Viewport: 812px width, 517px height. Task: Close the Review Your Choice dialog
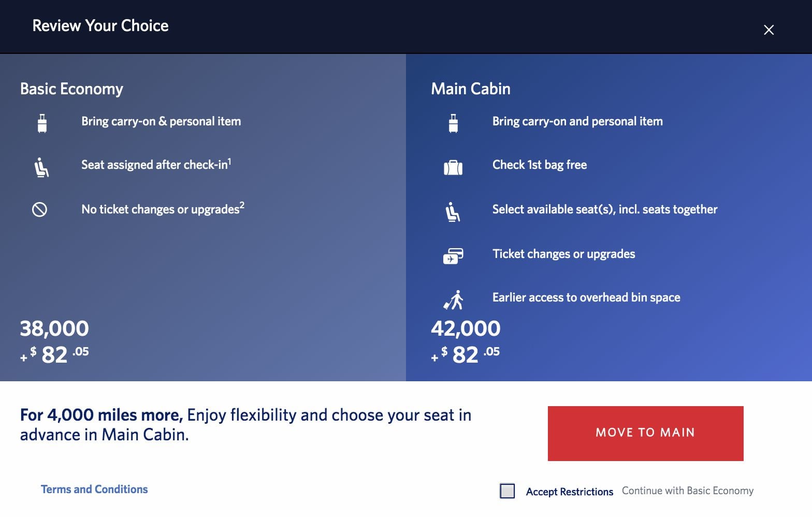coord(769,30)
